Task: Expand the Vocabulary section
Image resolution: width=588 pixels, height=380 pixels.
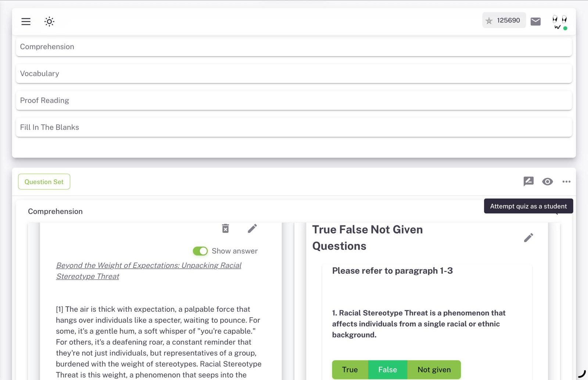Action: (294, 73)
